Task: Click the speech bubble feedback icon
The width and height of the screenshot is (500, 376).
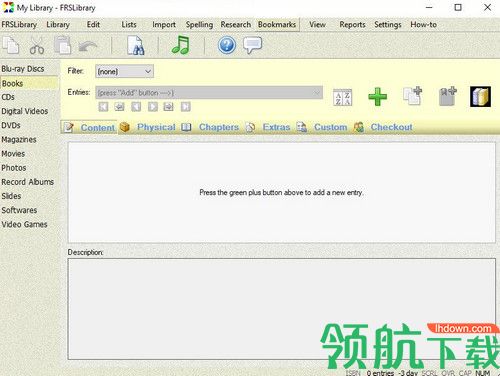Action: tap(252, 45)
